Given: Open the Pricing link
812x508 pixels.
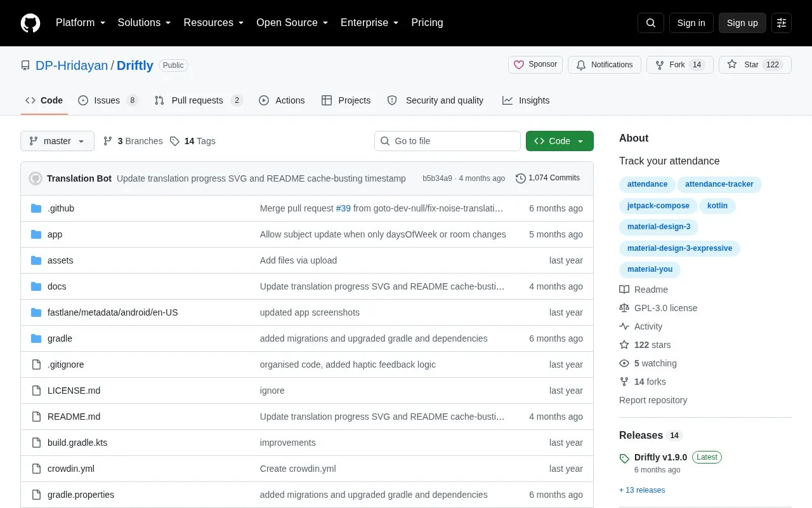Looking at the screenshot, I should [427, 23].
